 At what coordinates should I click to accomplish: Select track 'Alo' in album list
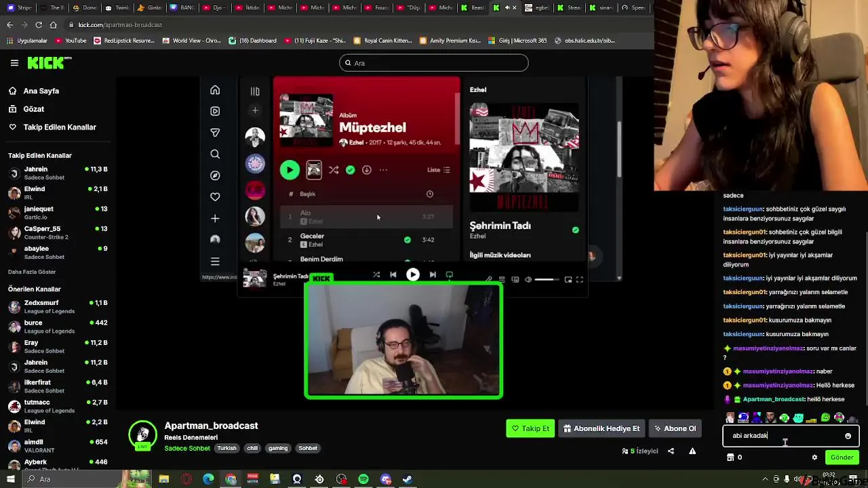366,217
